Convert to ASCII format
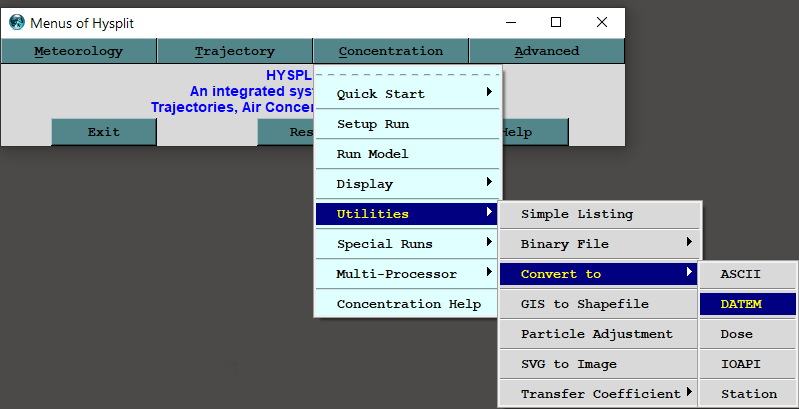 coord(748,274)
